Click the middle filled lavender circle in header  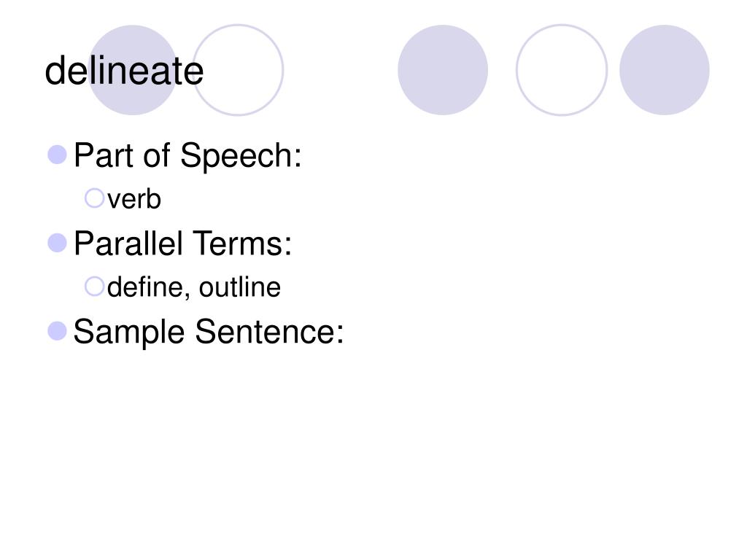tap(443, 70)
